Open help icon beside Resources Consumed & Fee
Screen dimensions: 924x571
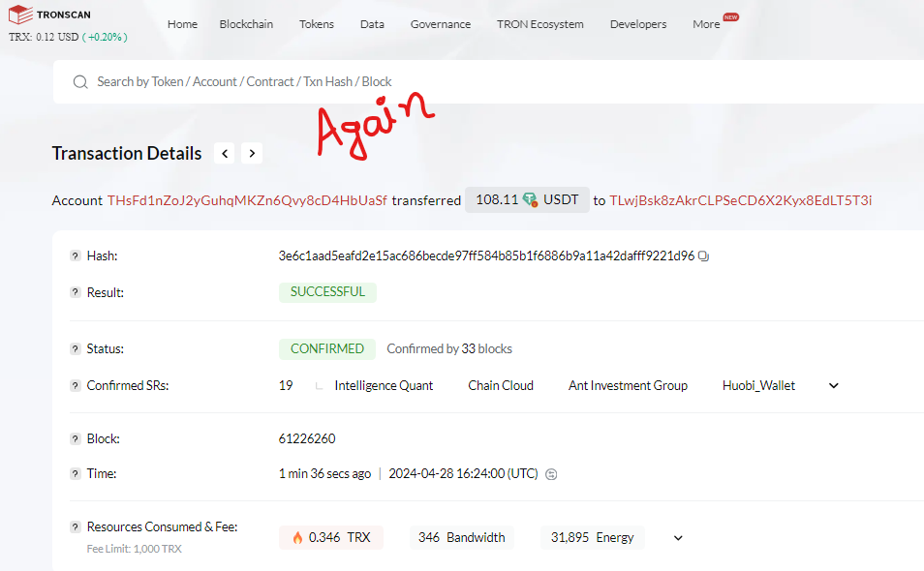(x=75, y=527)
